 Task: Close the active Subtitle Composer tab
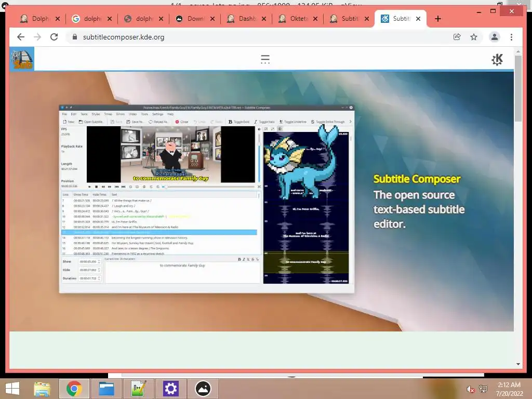click(418, 19)
